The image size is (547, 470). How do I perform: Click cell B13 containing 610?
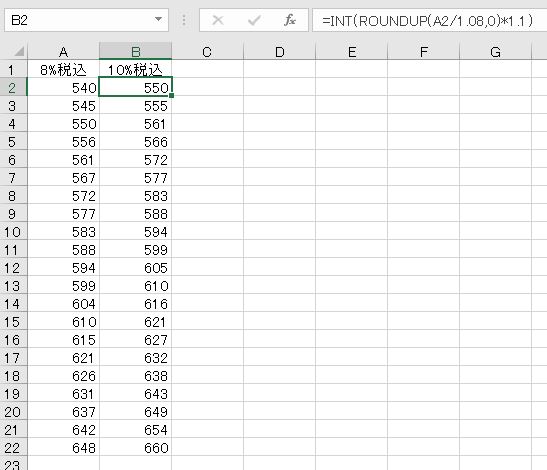tap(135, 286)
